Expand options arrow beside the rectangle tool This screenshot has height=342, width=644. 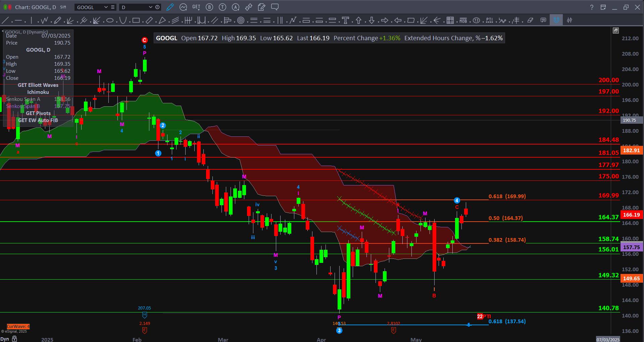[143, 22]
